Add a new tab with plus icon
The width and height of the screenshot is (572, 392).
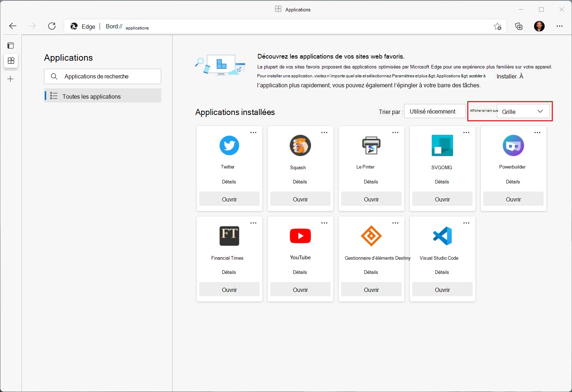[x=11, y=79]
